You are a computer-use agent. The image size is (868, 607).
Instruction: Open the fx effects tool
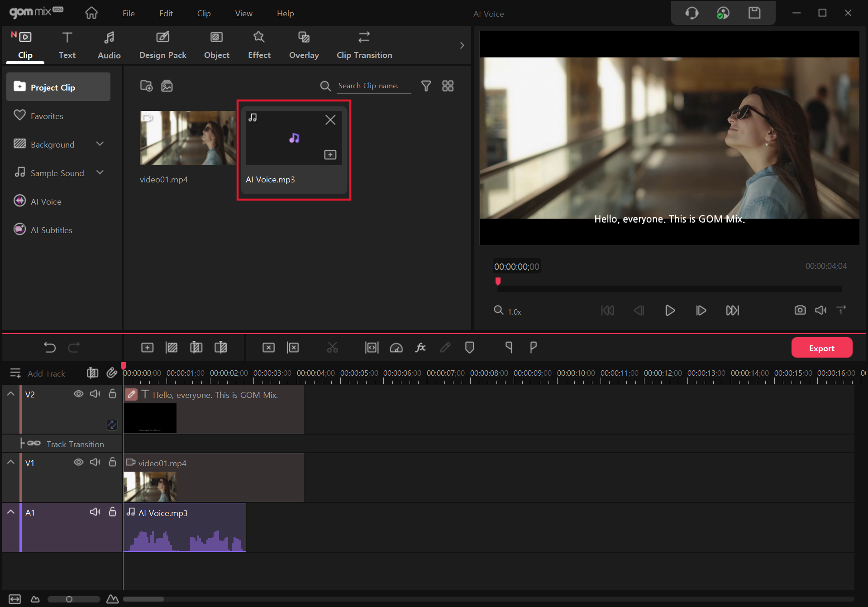[x=420, y=348]
